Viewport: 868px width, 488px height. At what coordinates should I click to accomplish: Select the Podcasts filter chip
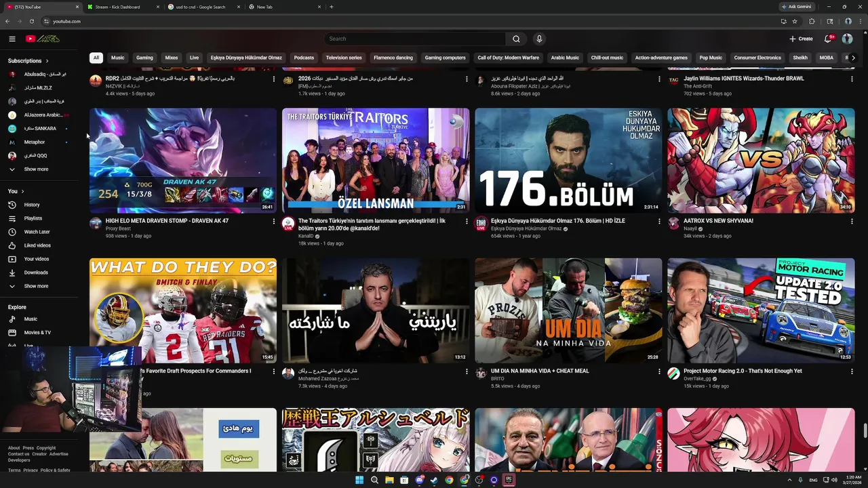coord(304,58)
